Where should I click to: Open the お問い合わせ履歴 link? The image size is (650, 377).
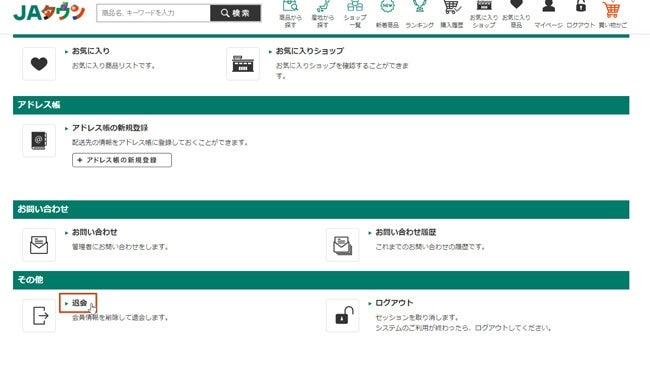(405, 232)
